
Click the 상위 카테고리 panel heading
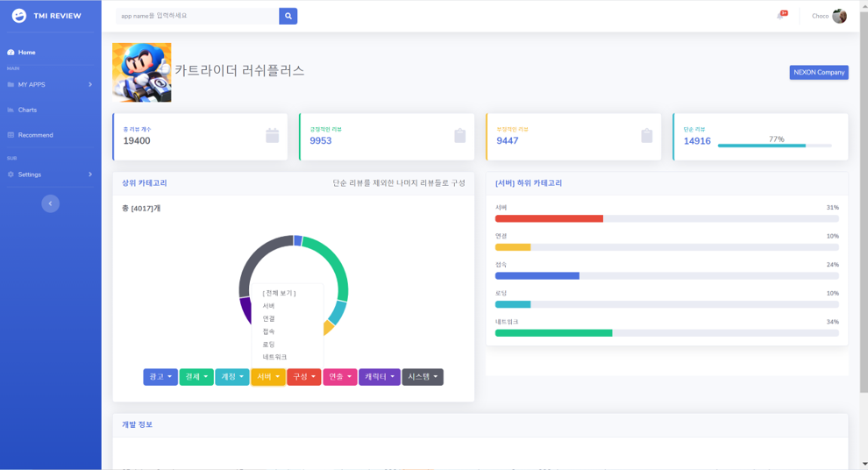145,183
